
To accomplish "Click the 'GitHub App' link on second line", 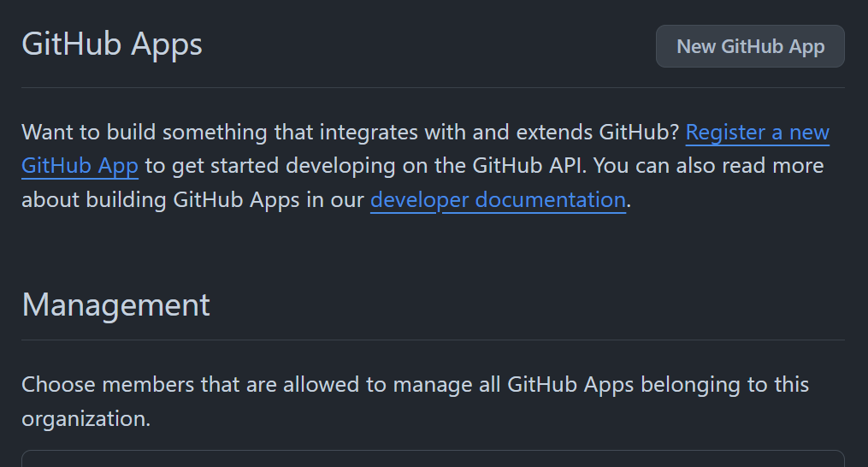I will point(80,166).
